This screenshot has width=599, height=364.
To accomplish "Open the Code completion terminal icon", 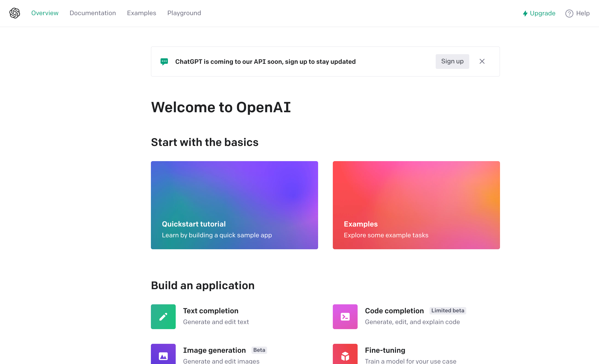I will click(345, 317).
